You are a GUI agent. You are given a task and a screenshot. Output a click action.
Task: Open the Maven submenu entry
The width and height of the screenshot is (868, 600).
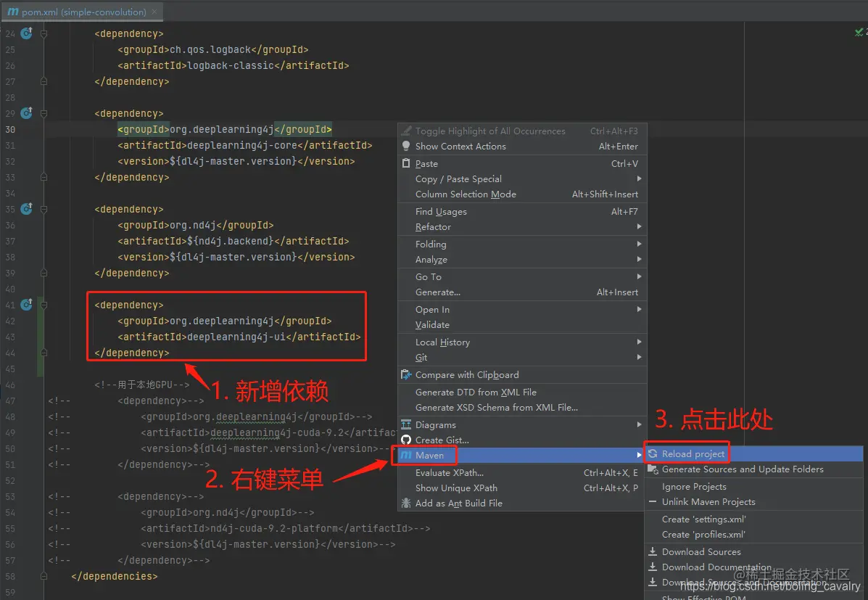522,456
